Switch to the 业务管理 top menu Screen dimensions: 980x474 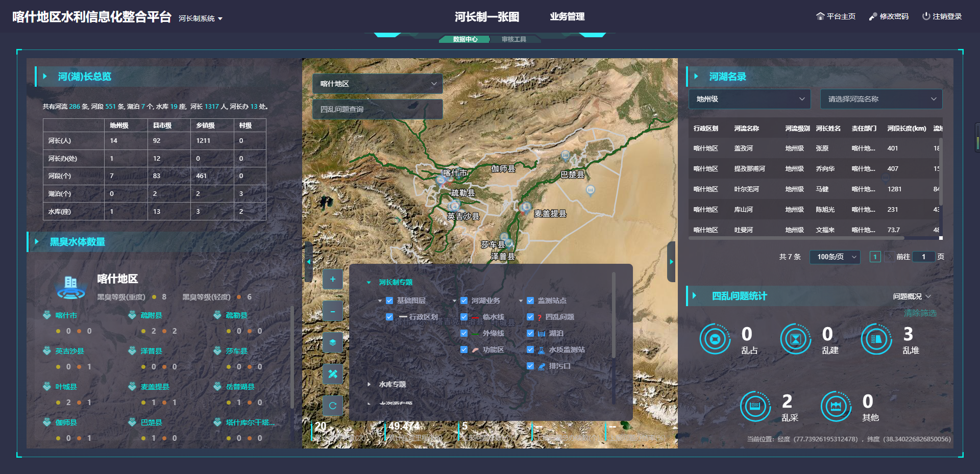(x=567, y=16)
